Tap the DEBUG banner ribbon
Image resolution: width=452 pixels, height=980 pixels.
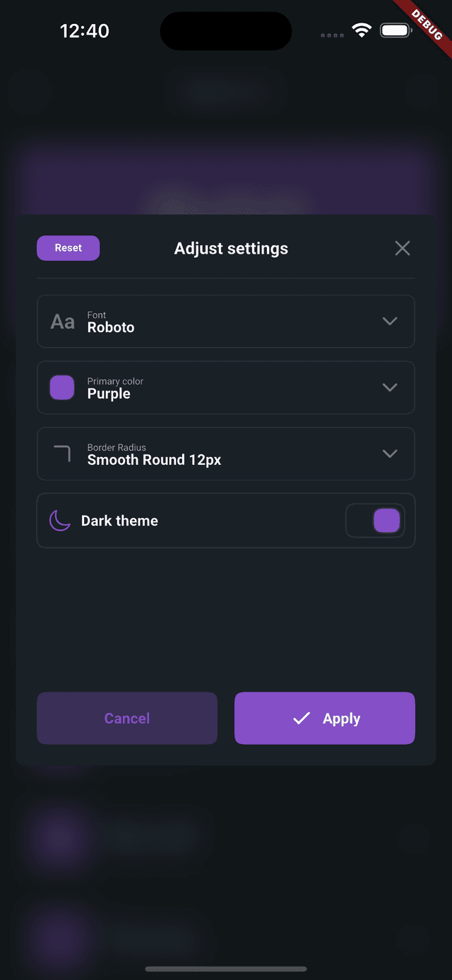(x=424, y=21)
